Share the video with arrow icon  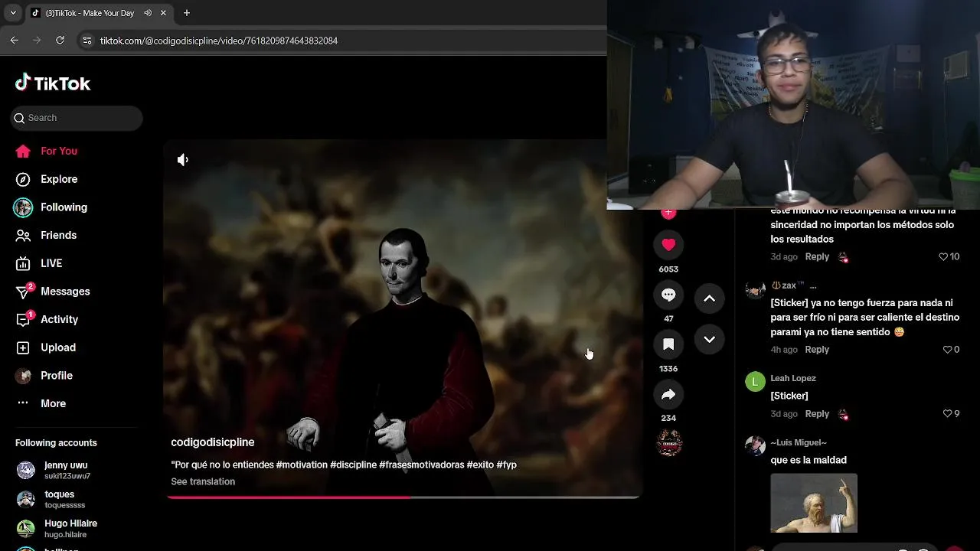pyautogui.click(x=668, y=394)
